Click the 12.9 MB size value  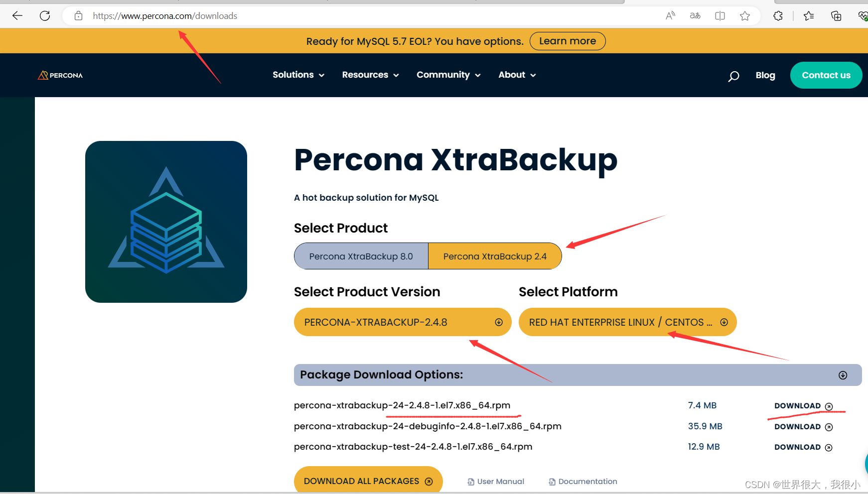point(704,447)
